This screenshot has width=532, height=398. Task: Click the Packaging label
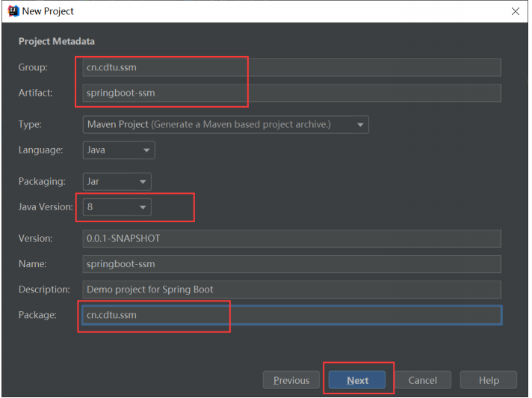click(x=42, y=181)
